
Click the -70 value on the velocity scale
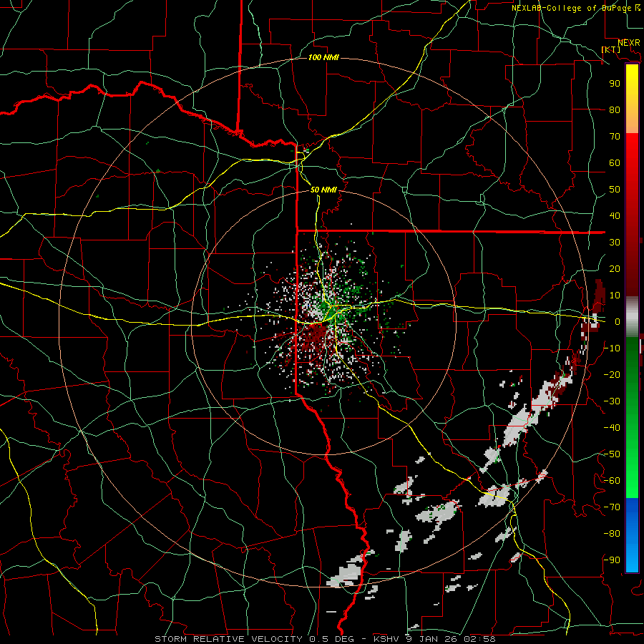point(612,507)
